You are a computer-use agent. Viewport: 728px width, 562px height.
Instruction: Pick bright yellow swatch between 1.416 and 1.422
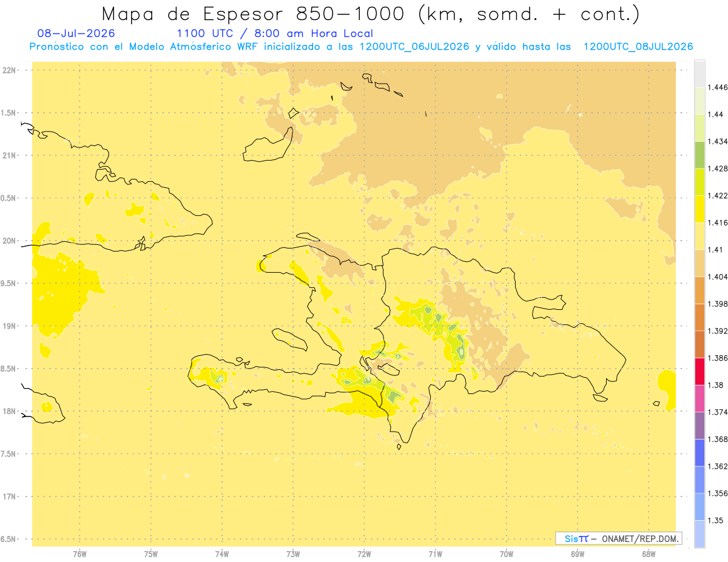699,209
